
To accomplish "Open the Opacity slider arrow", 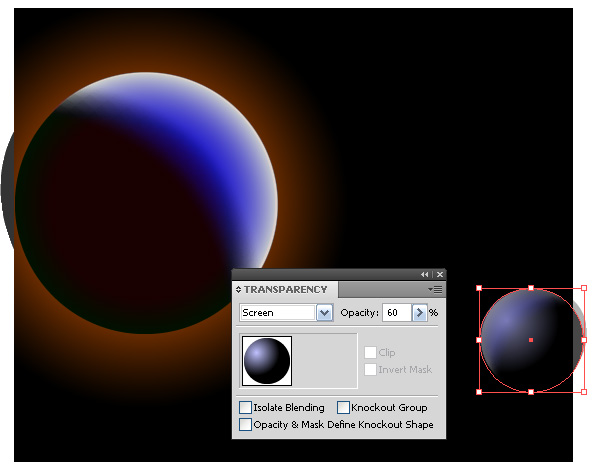I will (x=419, y=313).
